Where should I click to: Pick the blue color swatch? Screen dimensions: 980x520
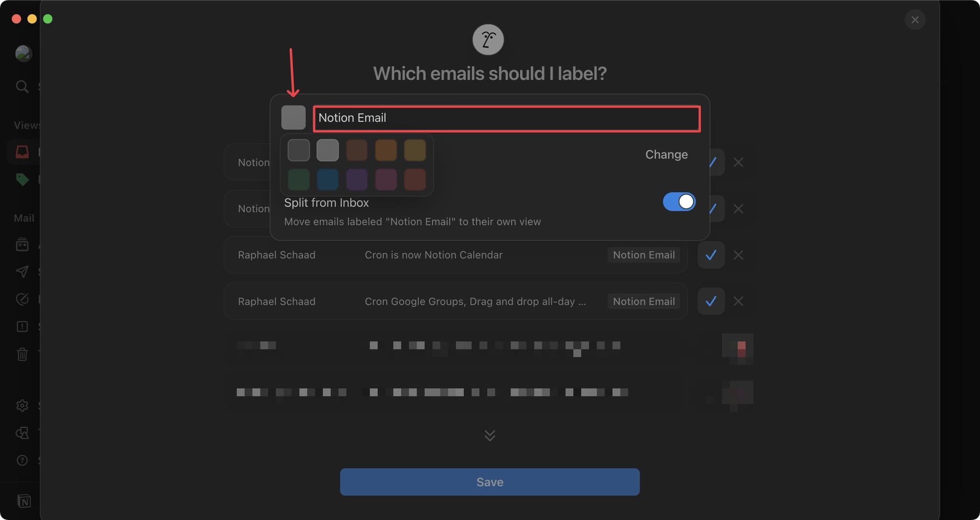(328, 179)
